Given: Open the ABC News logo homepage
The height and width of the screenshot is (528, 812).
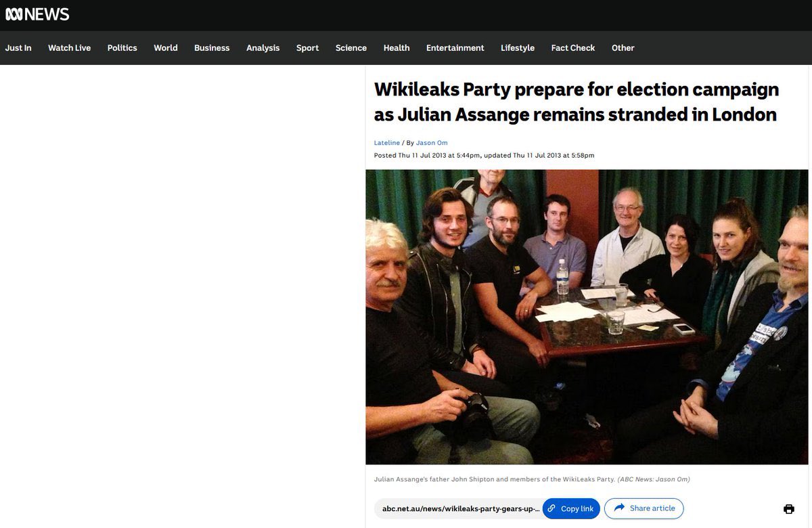Looking at the screenshot, I should (x=37, y=14).
